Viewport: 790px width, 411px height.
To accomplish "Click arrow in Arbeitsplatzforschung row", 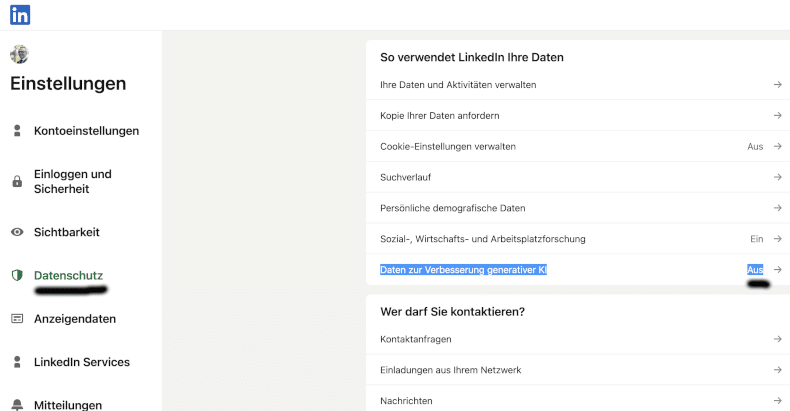I will (x=777, y=239).
